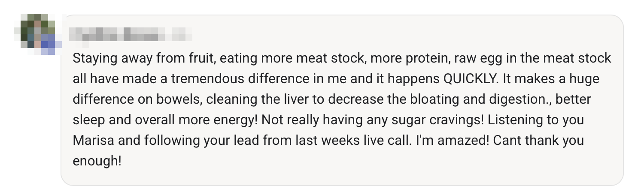Click the phrase "I'm amazed!" in the comment
This screenshot has height=192, width=644.
(453, 141)
